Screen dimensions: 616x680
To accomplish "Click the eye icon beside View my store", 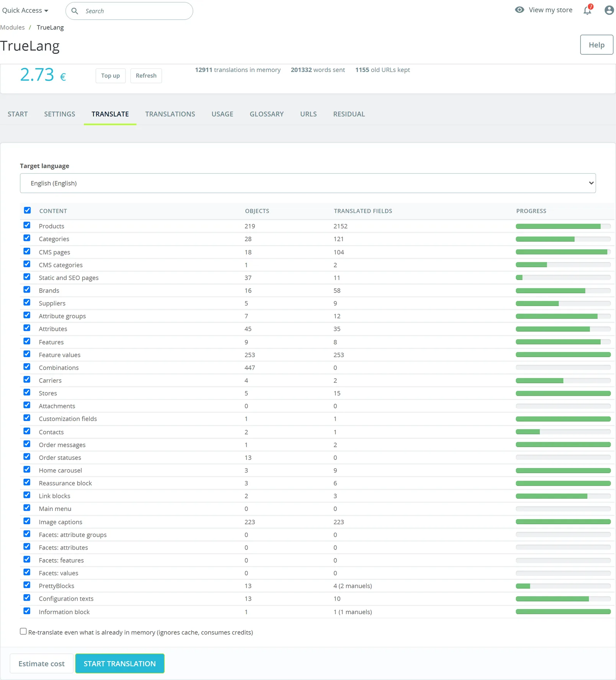I will pyautogui.click(x=520, y=10).
